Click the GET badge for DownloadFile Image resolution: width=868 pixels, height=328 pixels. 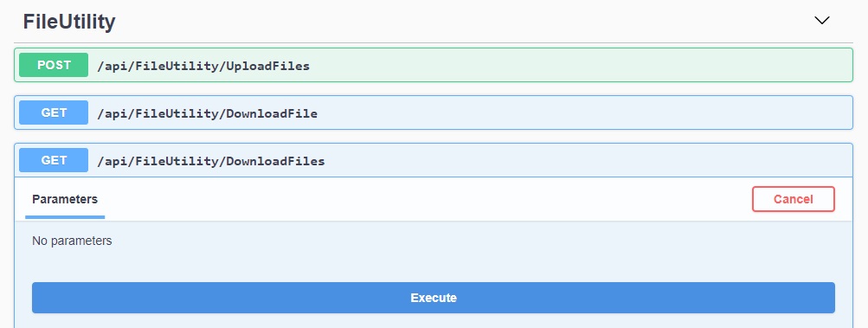tap(54, 113)
